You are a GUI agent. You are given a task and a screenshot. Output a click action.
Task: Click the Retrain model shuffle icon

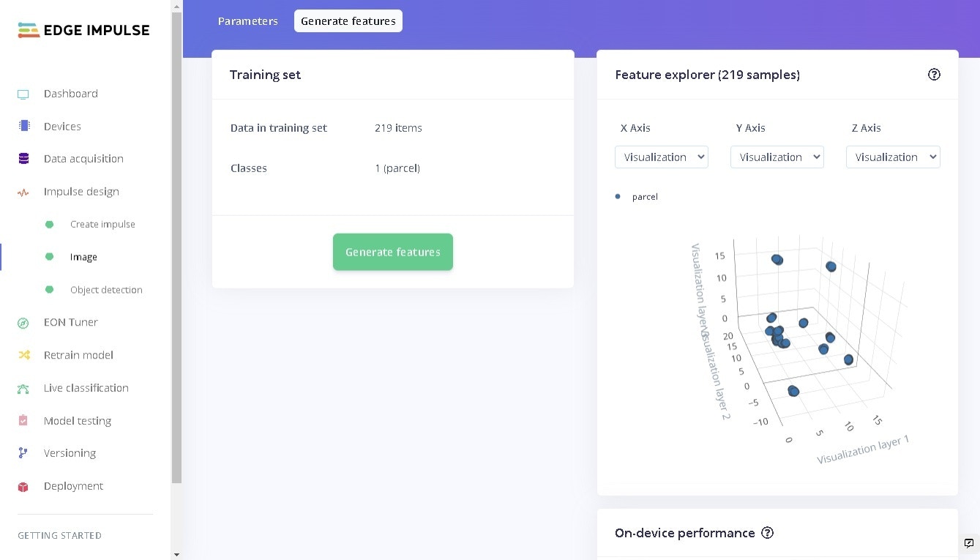coord(23,355)
